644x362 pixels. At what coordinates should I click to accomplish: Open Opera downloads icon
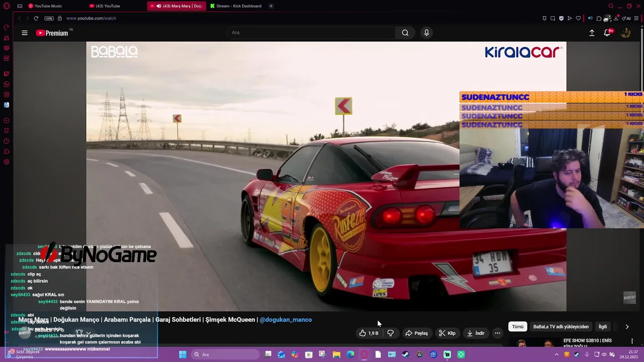pyautogui.click(x=616, y=18)
